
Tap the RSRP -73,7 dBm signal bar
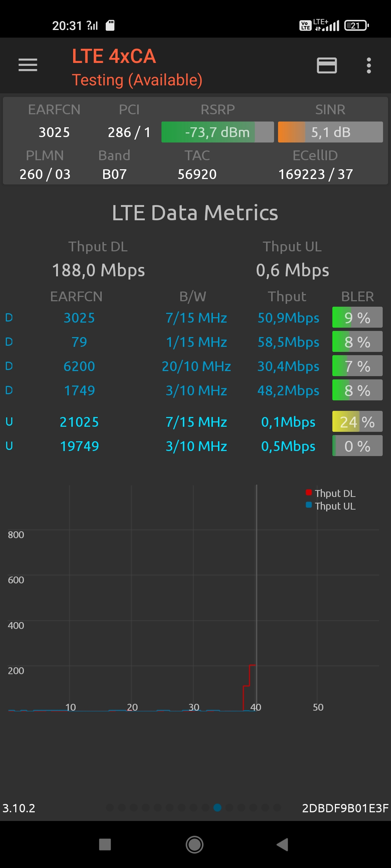coord(217,132)
